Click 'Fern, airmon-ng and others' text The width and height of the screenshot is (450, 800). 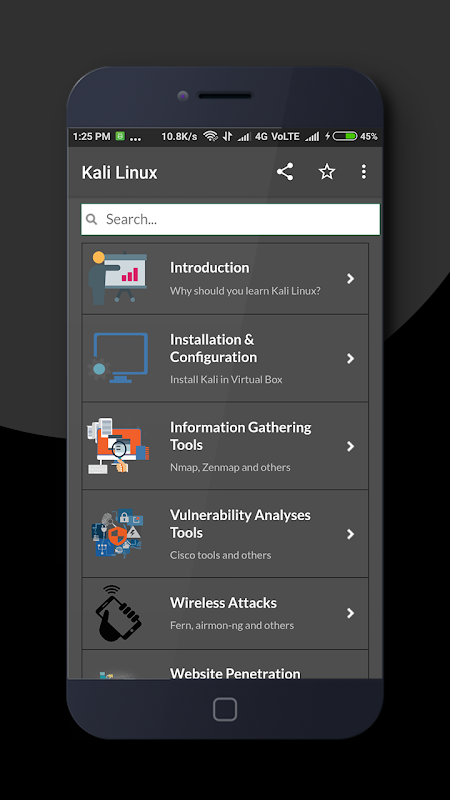coord(232,625)
